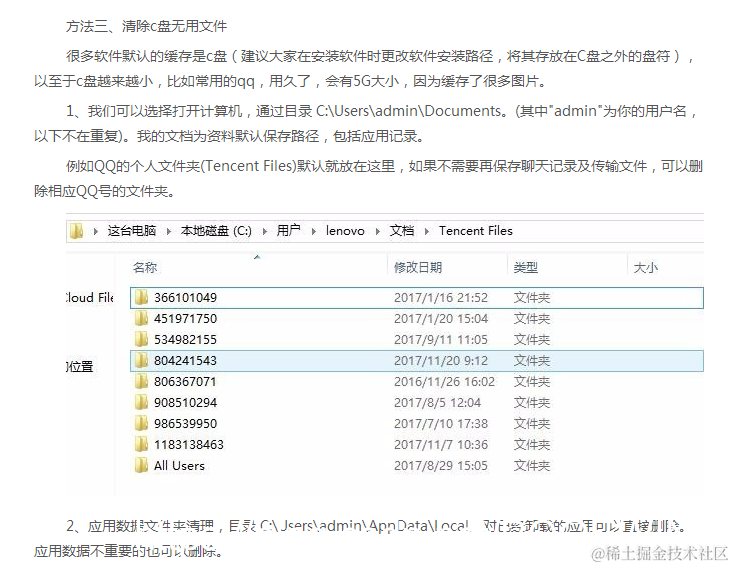Image resolution: width=734 pixels, height=568 pixels.
Task: Select folder name 366101049
Action: 185,298
